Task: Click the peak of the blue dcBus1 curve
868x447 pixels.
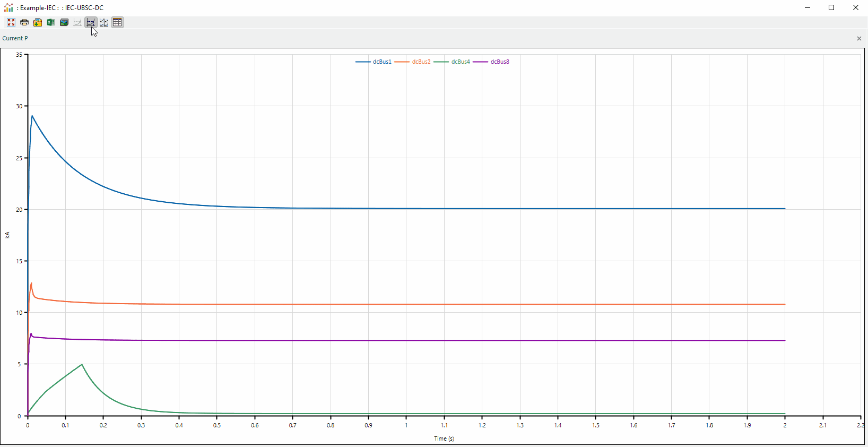Action: coord(32,116)
